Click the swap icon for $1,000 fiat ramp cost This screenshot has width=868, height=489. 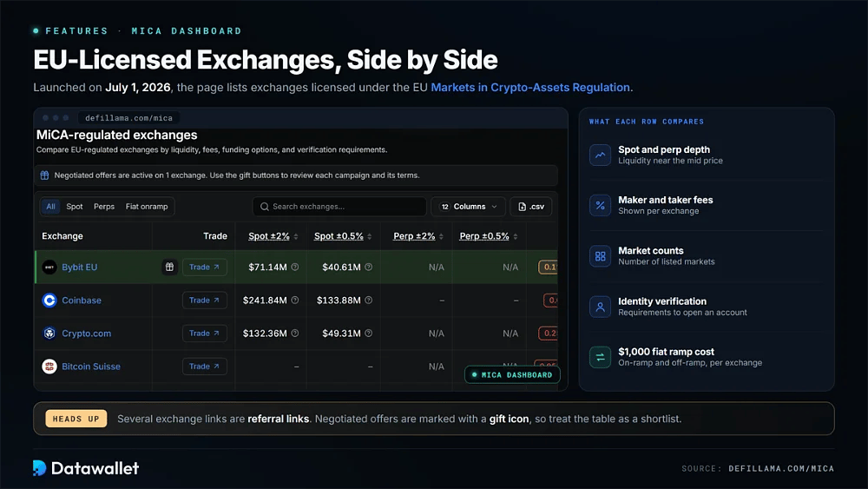point(600,357)
